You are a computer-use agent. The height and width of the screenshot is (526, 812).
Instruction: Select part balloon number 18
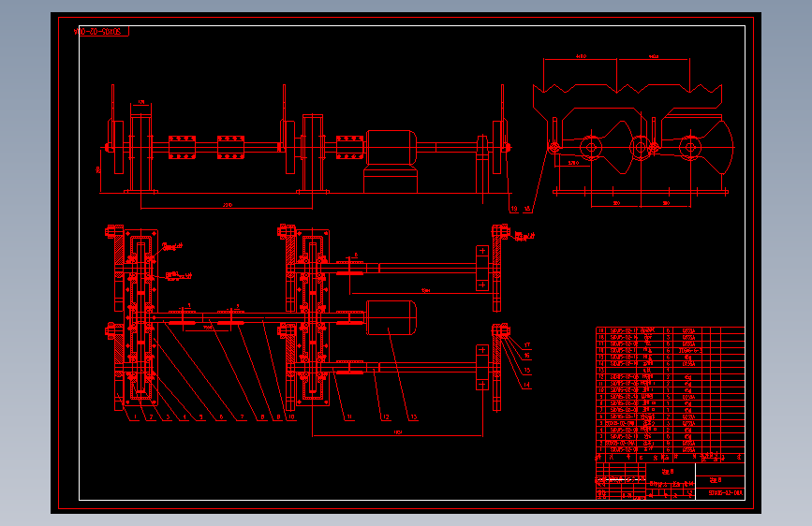click(527, 209)
